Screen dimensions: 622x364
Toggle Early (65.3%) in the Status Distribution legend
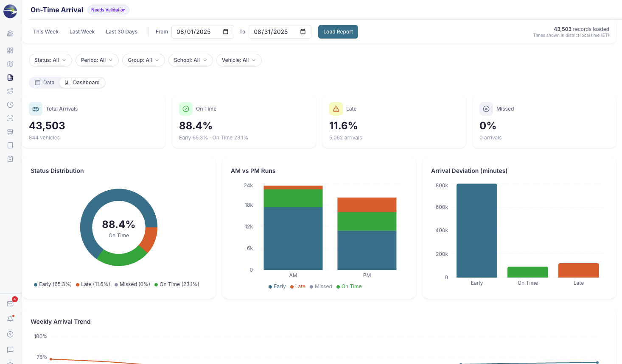tap(53, 284)
